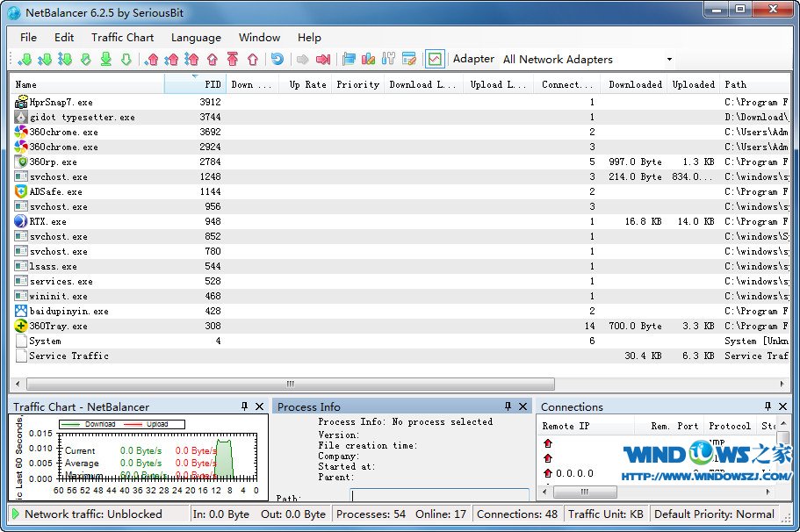Screen dimensions: 800x532
Task: Click the Downloaded column header
Action: coord(635,84)
